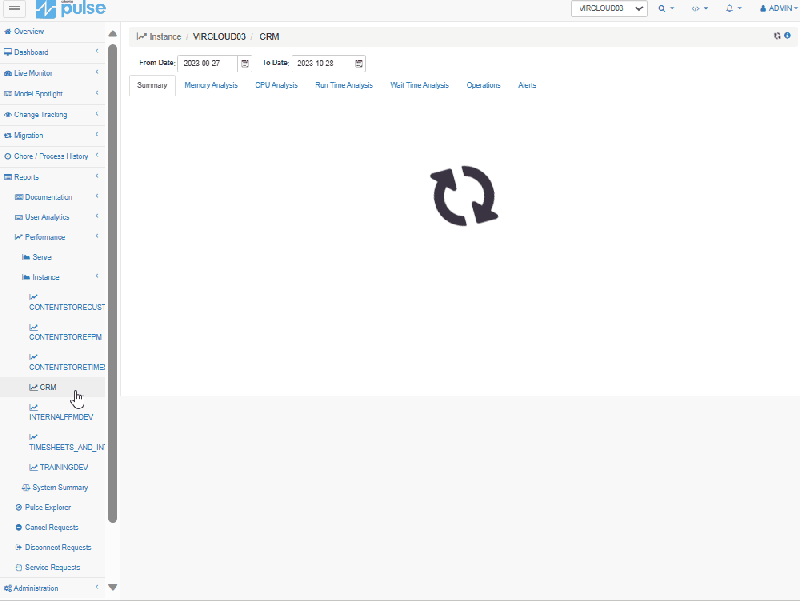Open the CRM instance report
800x601 pixels.
47,388
